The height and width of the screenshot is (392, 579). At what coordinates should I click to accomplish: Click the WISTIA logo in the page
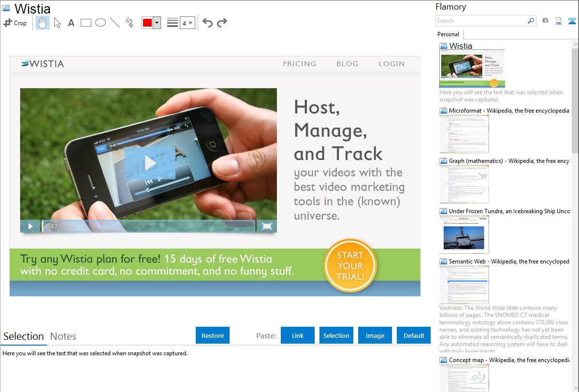[x=43, y=63]
